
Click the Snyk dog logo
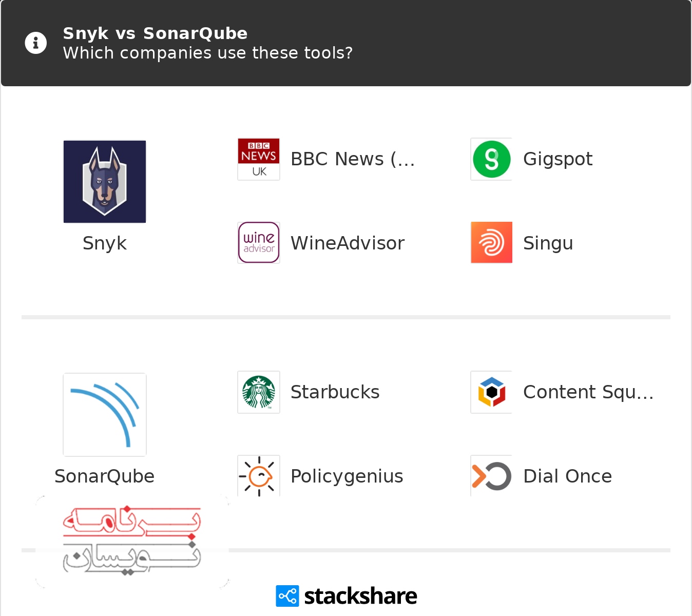(105, 182)
